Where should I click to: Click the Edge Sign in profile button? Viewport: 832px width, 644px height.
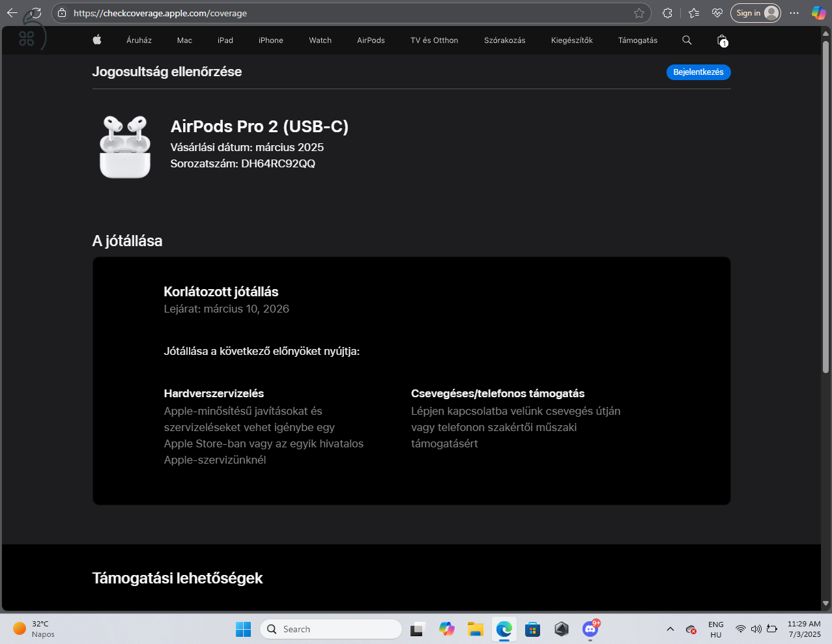(756, 13)
